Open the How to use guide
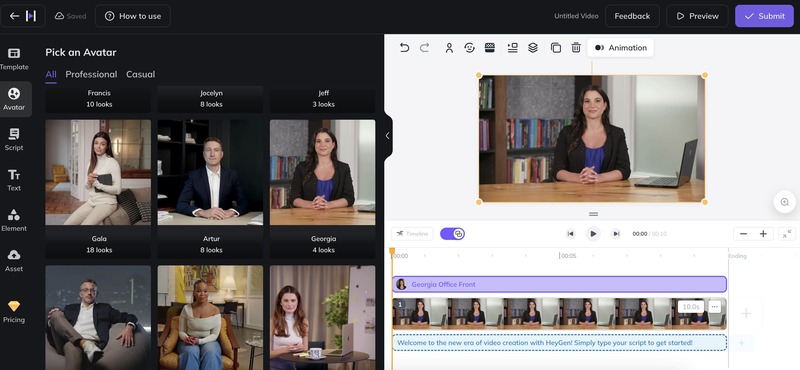This screenshot has width=800, height=370. click(x=133, y=16)
